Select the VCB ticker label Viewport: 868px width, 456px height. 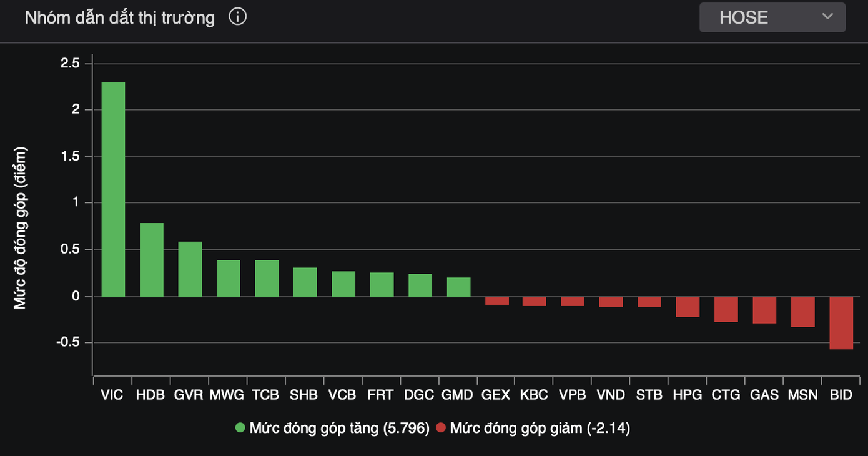[342, 394]
